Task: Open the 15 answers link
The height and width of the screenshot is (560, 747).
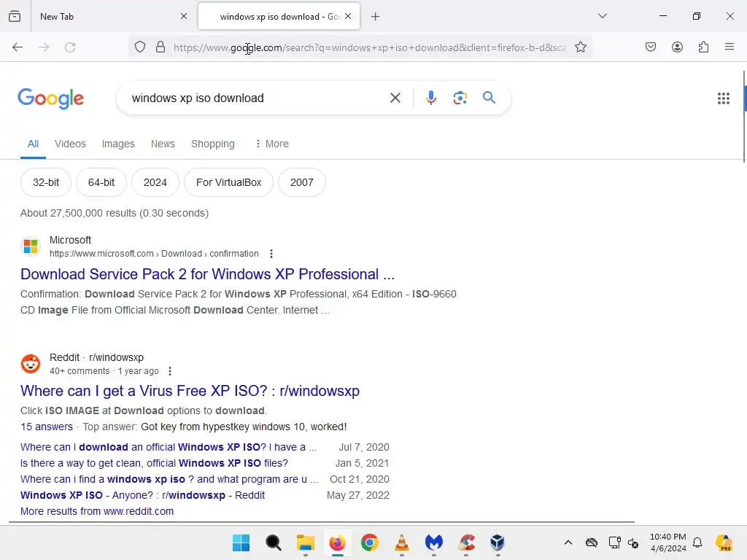Action: pos(47,427)
